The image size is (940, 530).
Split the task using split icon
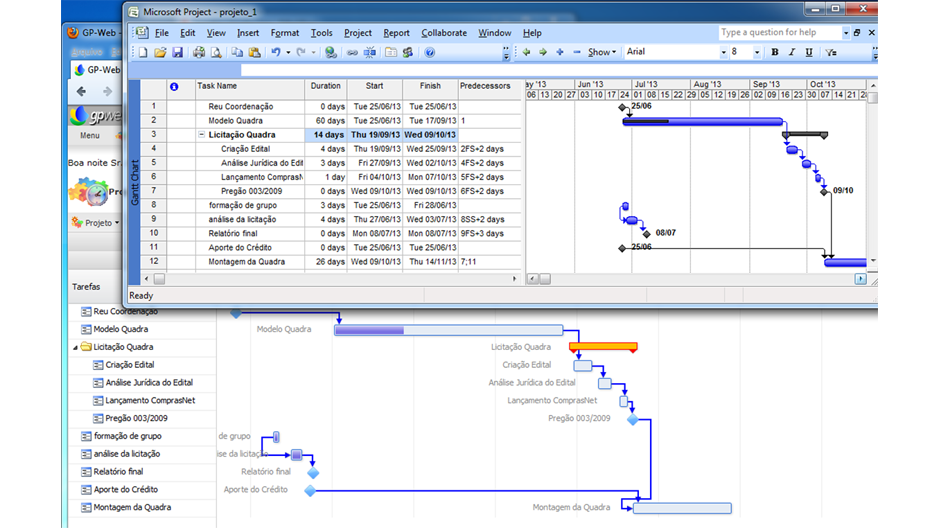(x=370, y=53)
